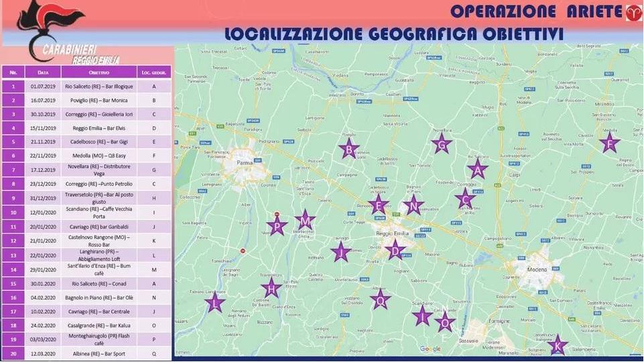This screenshot has height=362, width=644.
Task: Select star marker F near Medolla
Action: coord(610,143)
